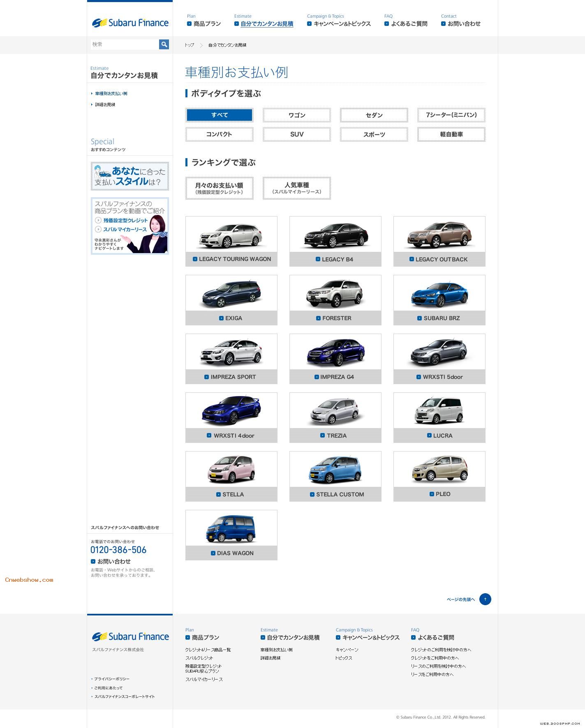Click footer link スバルマイカーリース
Screen dimensions: 585x728
click(204, 679)
